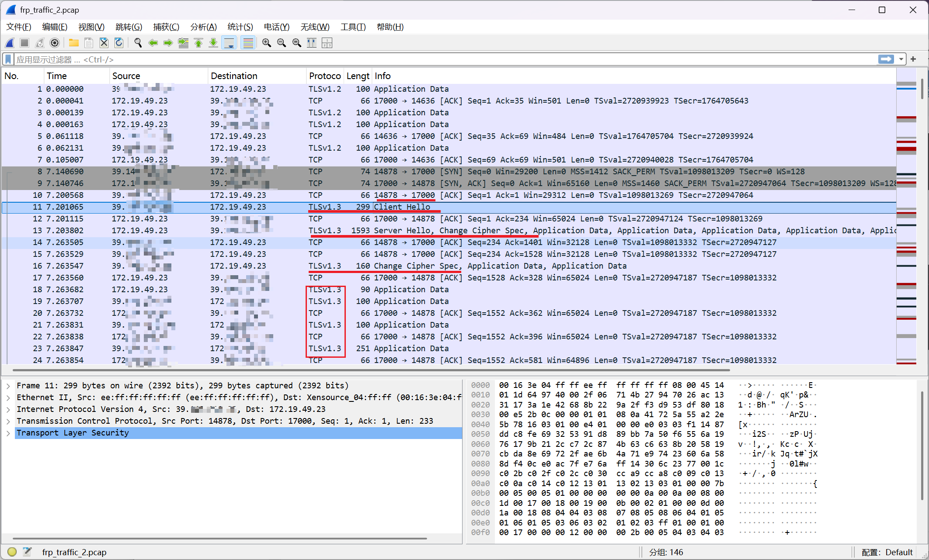Jump to the first packet
Viewport: 929px width, 560px height.
tap(198, 43)
